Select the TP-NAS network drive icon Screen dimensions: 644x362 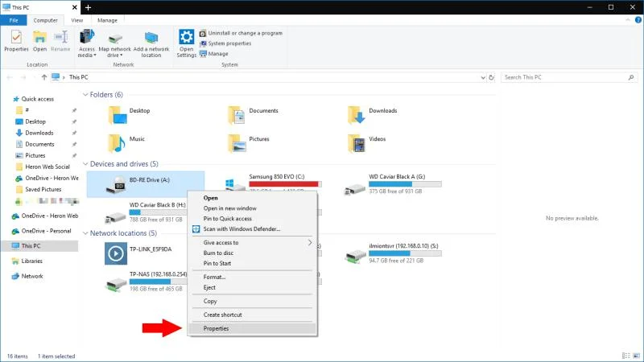pyautogui.click(x=116, y=283)
